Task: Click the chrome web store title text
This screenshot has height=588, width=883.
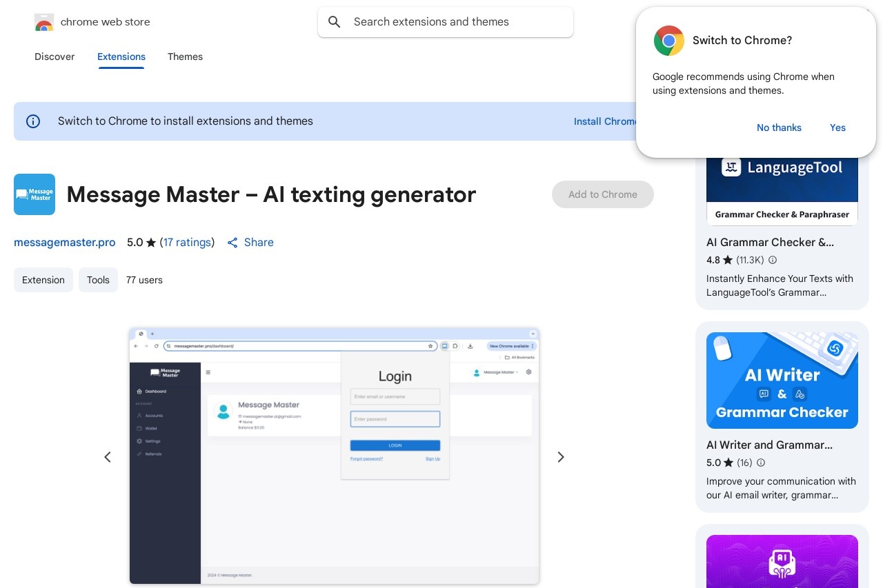Action: coord(106,22)
